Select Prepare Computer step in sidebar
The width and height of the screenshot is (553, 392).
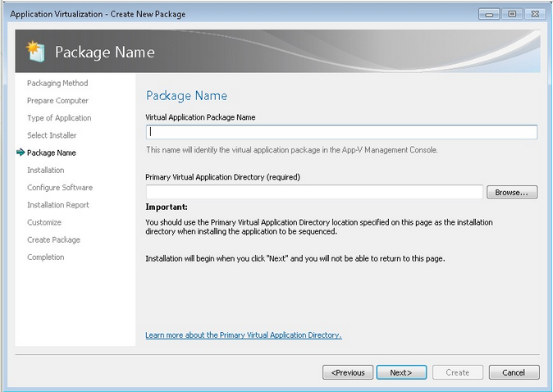tap(57, 101)
